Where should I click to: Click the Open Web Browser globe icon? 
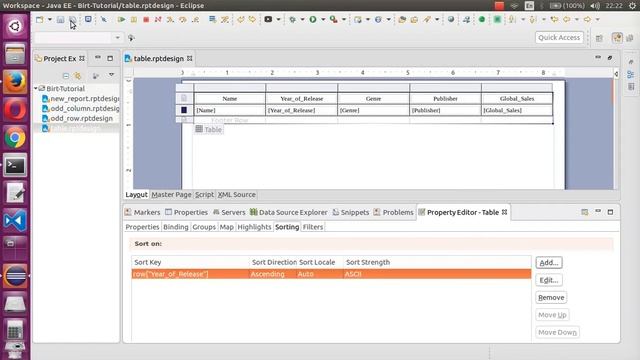[x=451, y=19]
